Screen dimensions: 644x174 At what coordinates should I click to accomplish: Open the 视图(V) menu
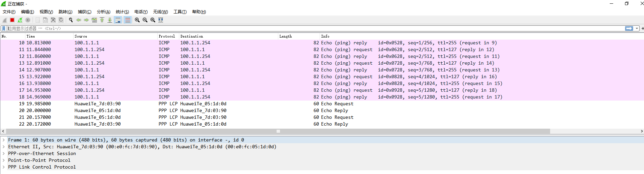click(x=46, y=12)
